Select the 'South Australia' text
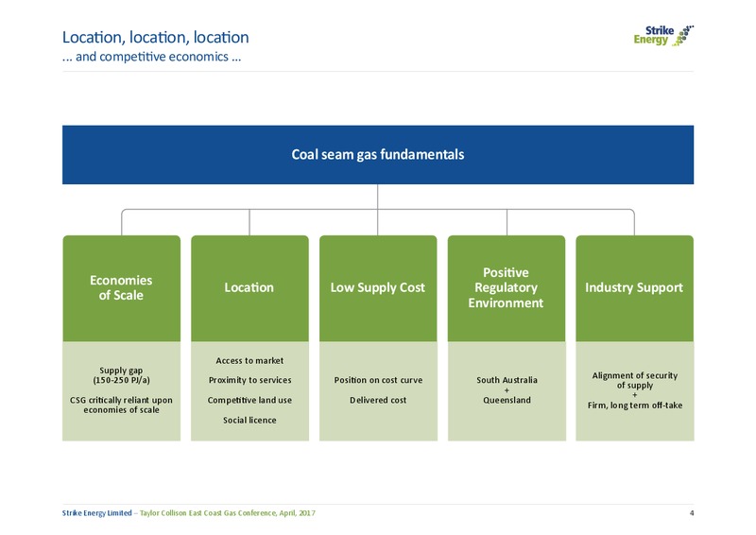This screenshot has width=756, height=535. (507, 380)
